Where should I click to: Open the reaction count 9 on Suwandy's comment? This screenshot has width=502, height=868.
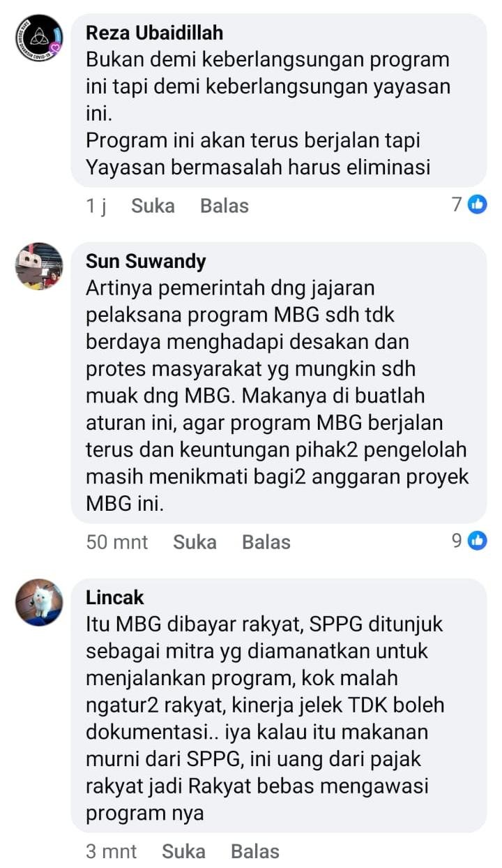[457, 541]
